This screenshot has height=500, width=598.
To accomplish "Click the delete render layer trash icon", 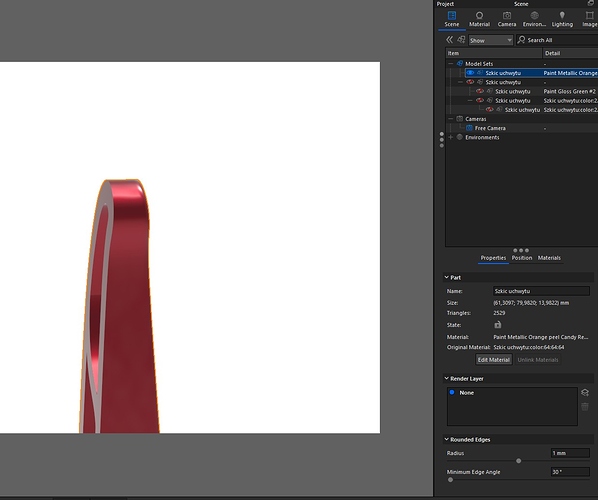I will pyautogui.click(x=585, y=407).
